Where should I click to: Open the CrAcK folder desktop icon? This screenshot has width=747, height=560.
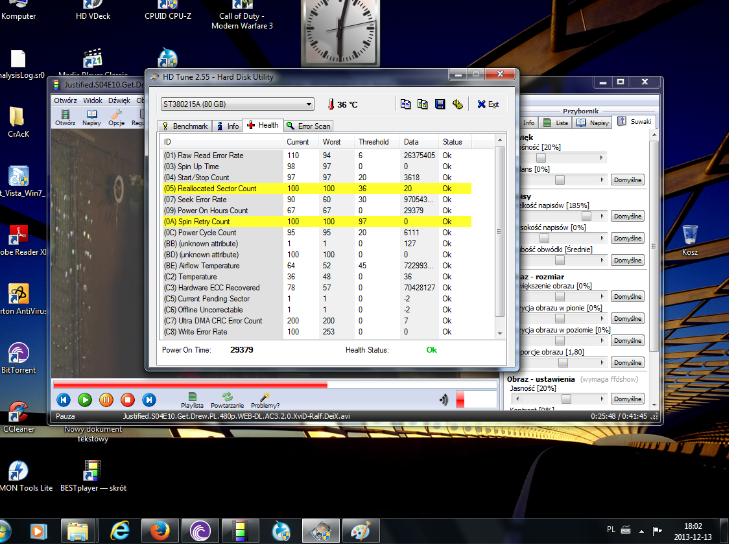coord(18,122)
